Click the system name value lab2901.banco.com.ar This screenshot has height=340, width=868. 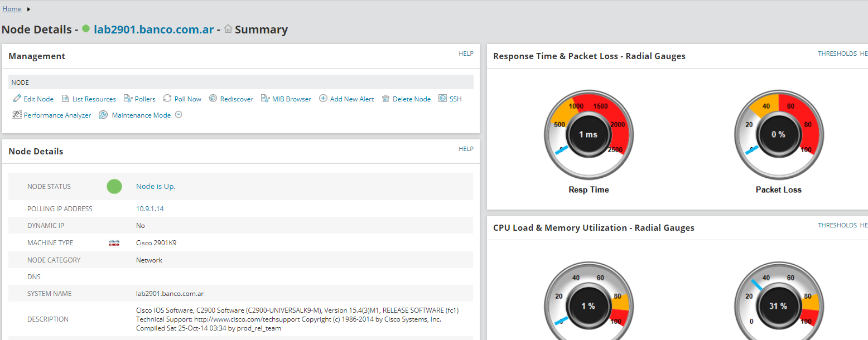pyautogui.click(x=170, y=294)
